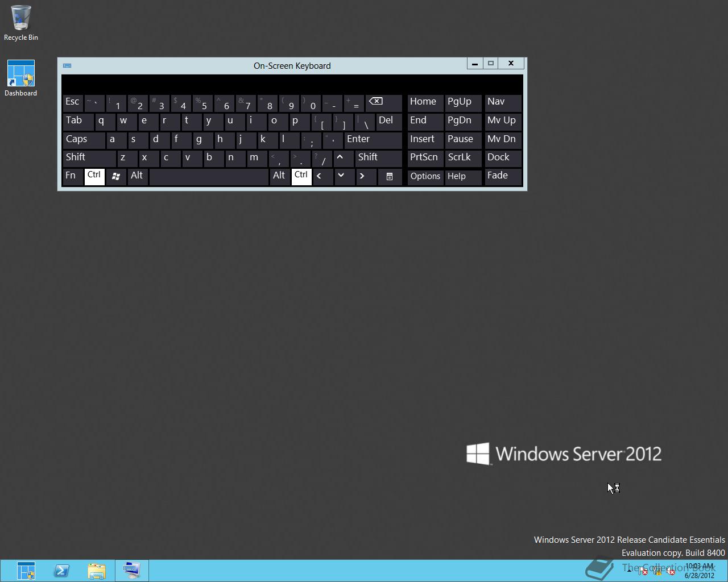The image size is (728, 582).
Task: Hit the Del key
Action: 389,121
